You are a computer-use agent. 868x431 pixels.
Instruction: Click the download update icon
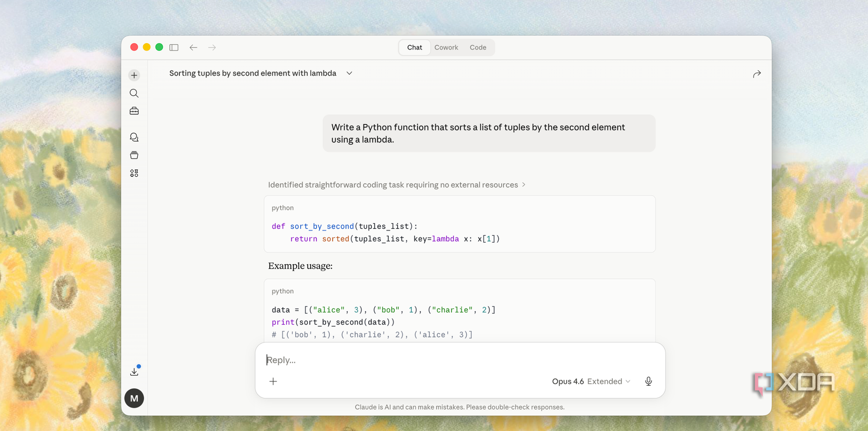click(x=135, y=371)
